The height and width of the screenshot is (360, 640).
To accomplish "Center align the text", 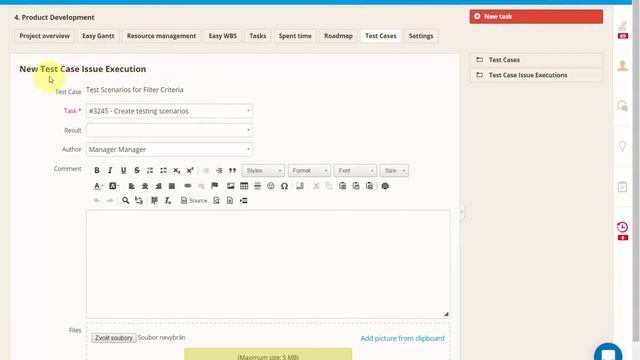I will pyautogui.click(x=145, y=186).
